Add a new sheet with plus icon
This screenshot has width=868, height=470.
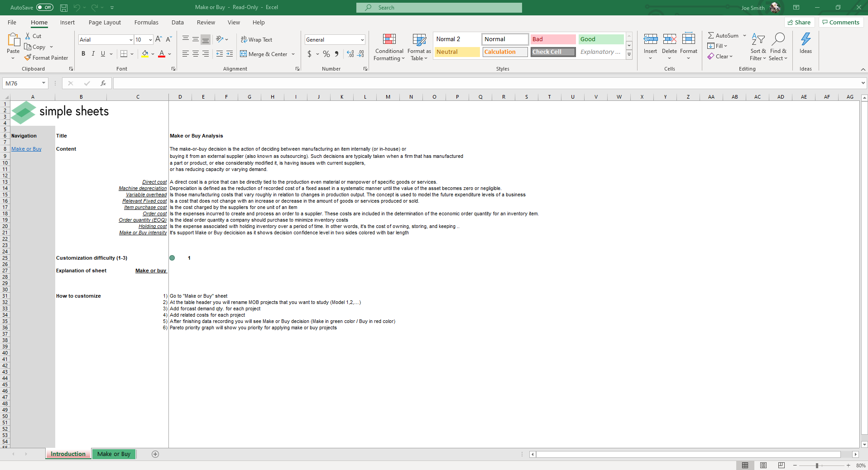click(x=155, y=454)
